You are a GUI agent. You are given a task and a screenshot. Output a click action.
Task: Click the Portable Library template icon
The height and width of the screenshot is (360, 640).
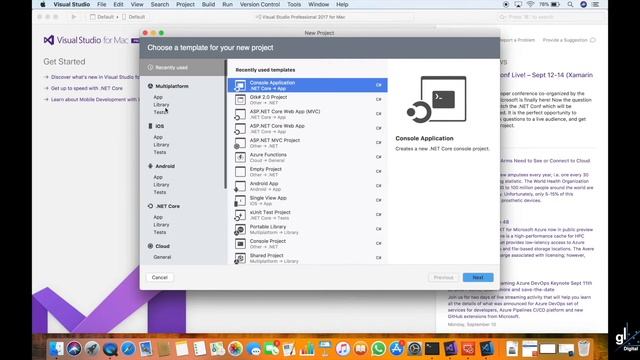point(240,229)
